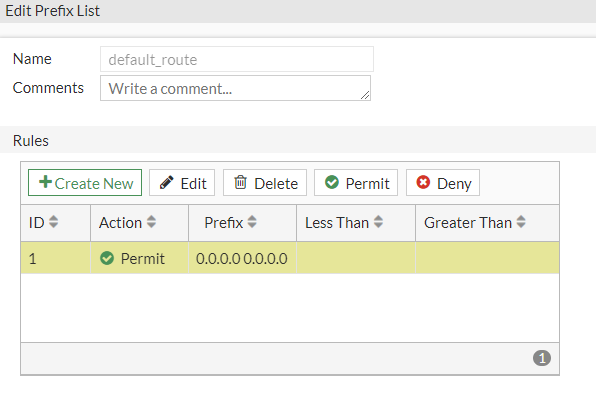
Task: Click the pencil Edit button
Action: 182,183
